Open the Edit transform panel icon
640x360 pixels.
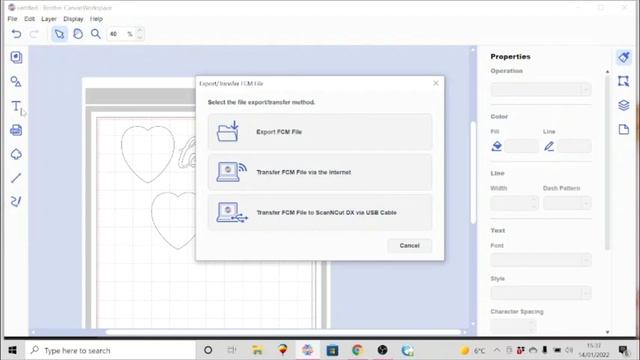[624, 81]
